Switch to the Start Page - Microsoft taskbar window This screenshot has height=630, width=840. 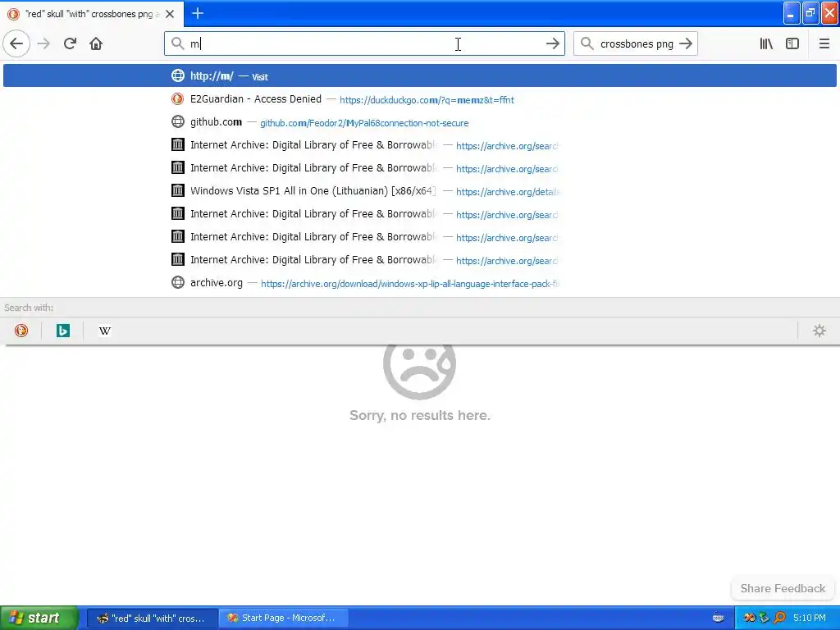pos(283,618)
